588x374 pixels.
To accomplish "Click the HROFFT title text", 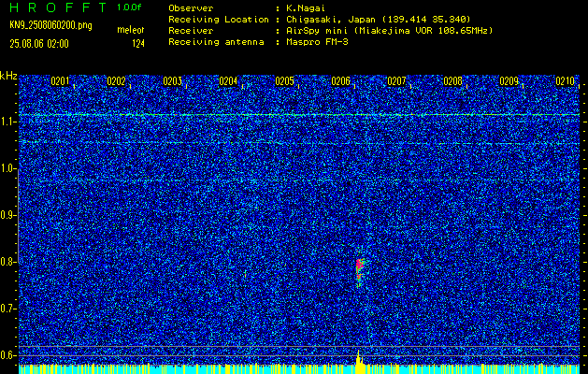I will [x=59, y=7].
